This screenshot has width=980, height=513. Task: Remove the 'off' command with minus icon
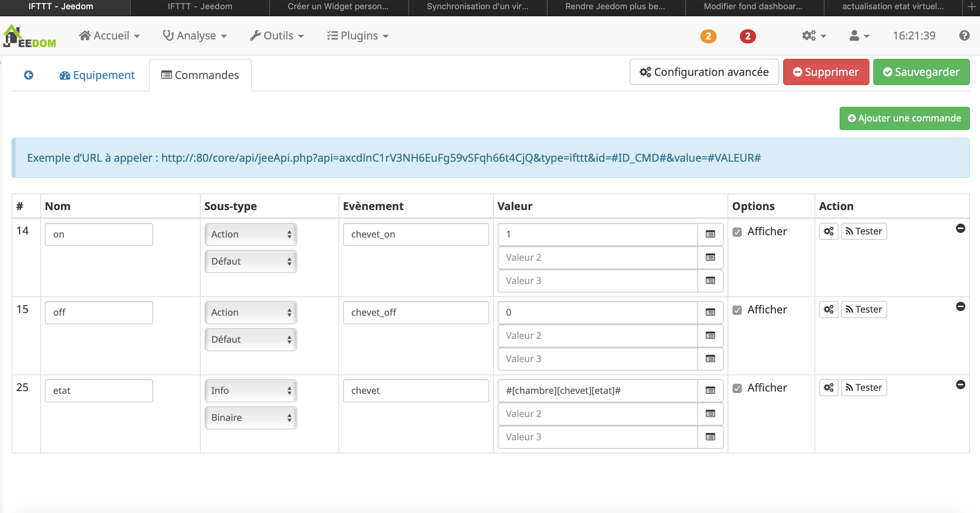(x=960, y=306)
